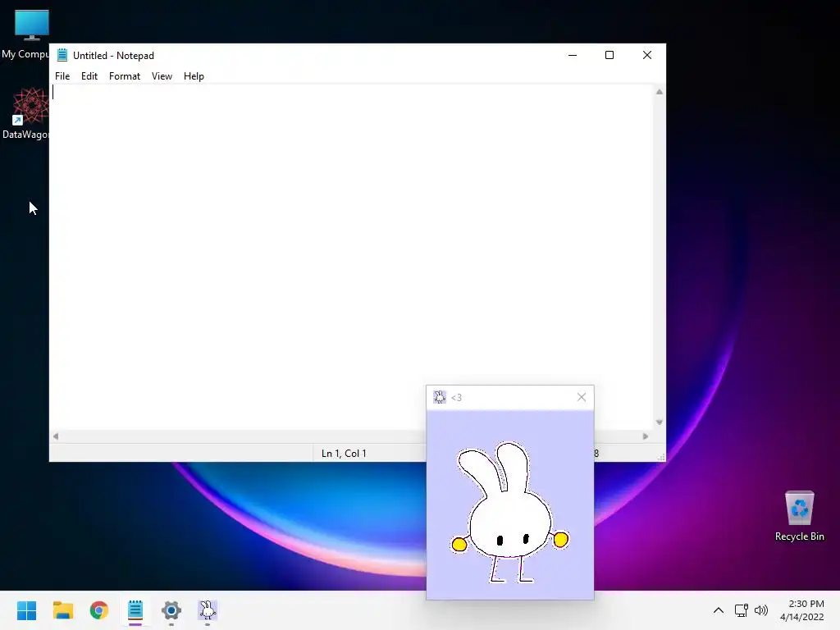Click the horizontal scrollbar left arrow
The image size is (840, 630).
coord(56,436)
